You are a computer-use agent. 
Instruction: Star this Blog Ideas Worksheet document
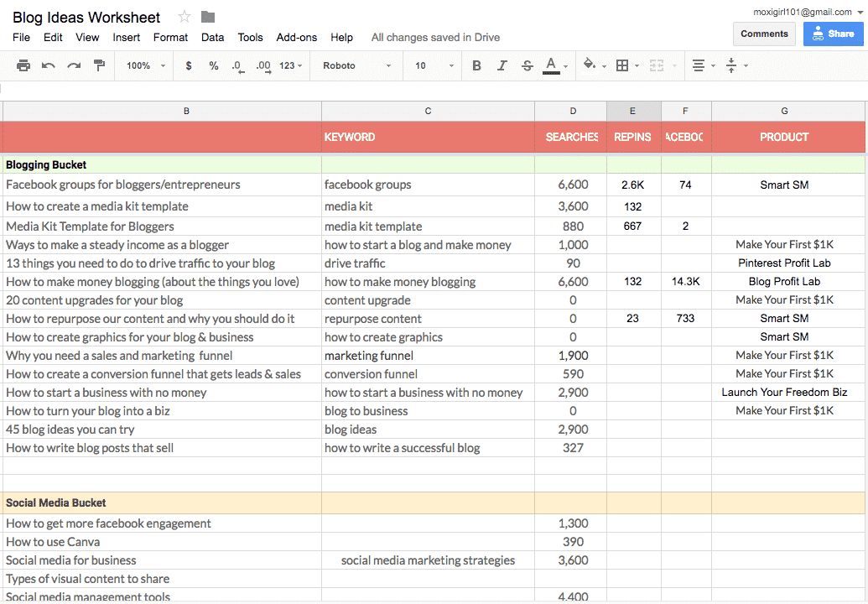(x=185, y=17)
